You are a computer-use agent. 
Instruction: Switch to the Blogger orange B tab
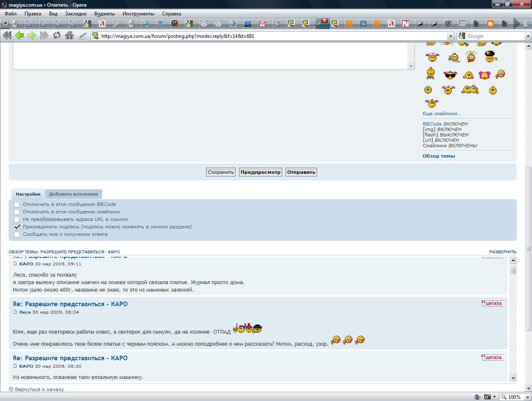(490, 24)
